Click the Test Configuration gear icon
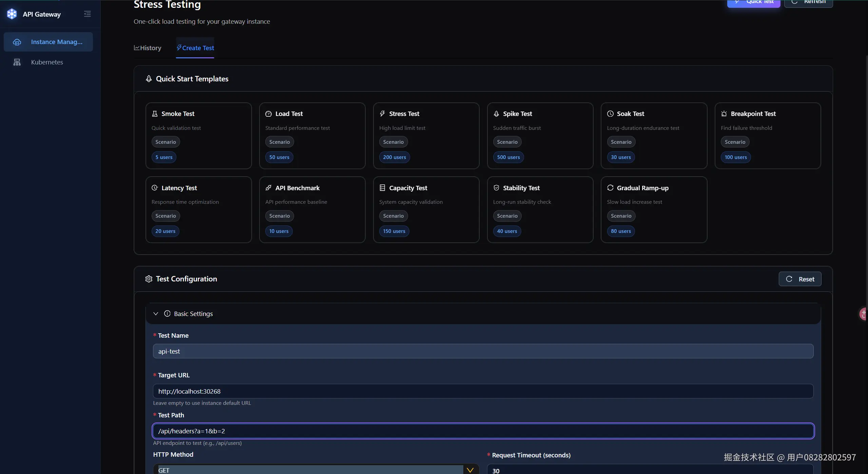This screenshot has width=868, height=474. 149,279
